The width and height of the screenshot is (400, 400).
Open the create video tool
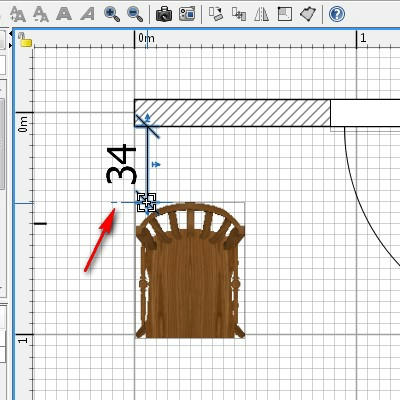(187, 14)
